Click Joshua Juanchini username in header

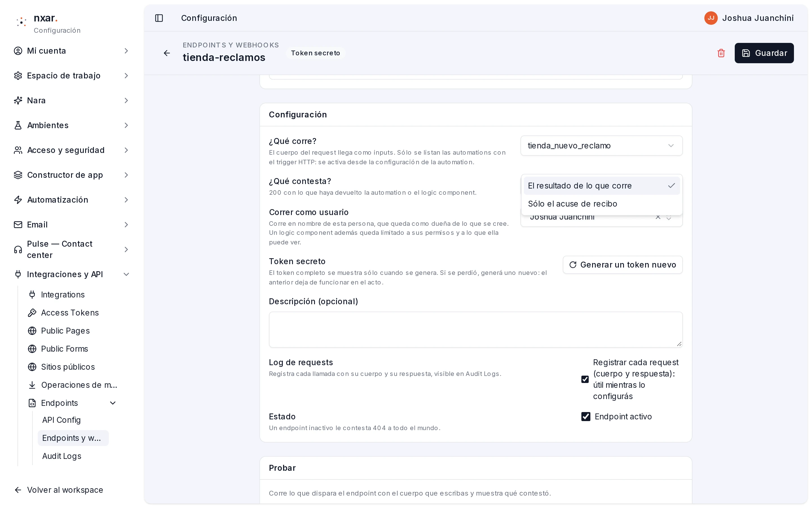point(758,18)
